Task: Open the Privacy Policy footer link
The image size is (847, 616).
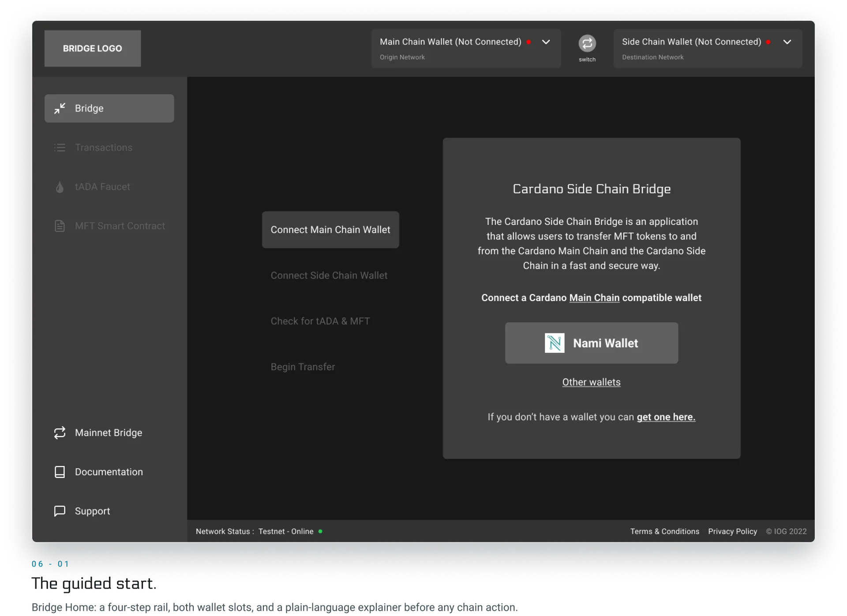Action: pos(733,531)
